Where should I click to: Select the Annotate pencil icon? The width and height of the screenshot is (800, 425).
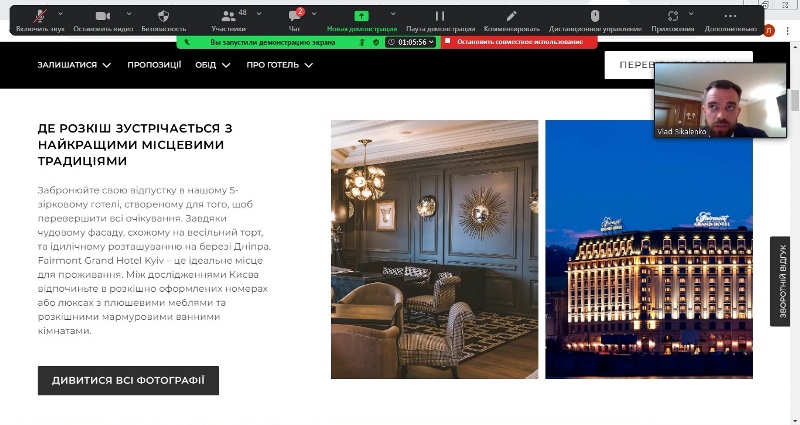tap(511, 16)
